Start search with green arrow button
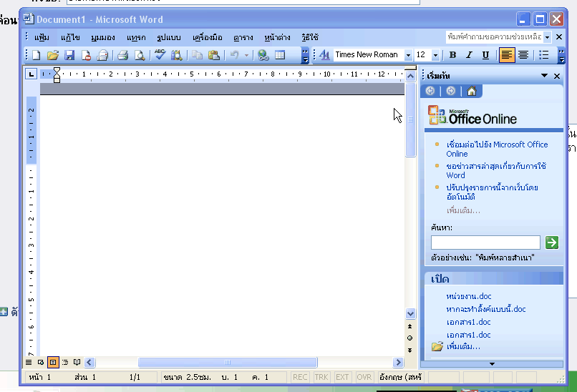 (552, 242)
